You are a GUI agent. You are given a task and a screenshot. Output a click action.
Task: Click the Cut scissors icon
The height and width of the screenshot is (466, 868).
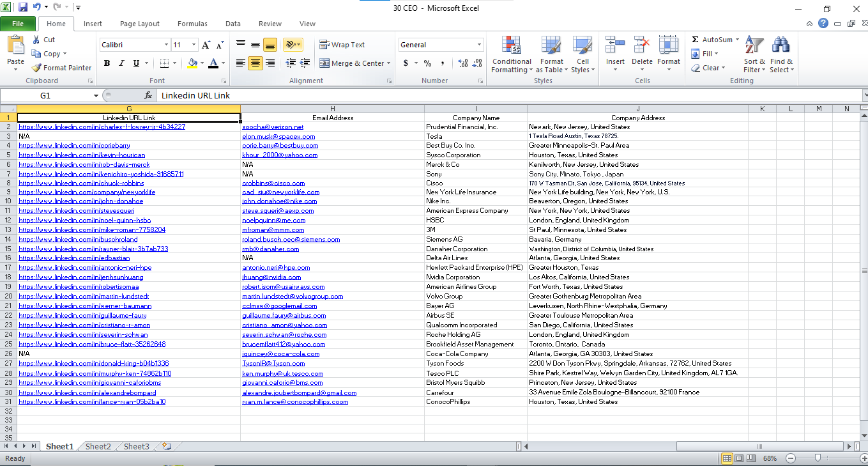(36, 40)
